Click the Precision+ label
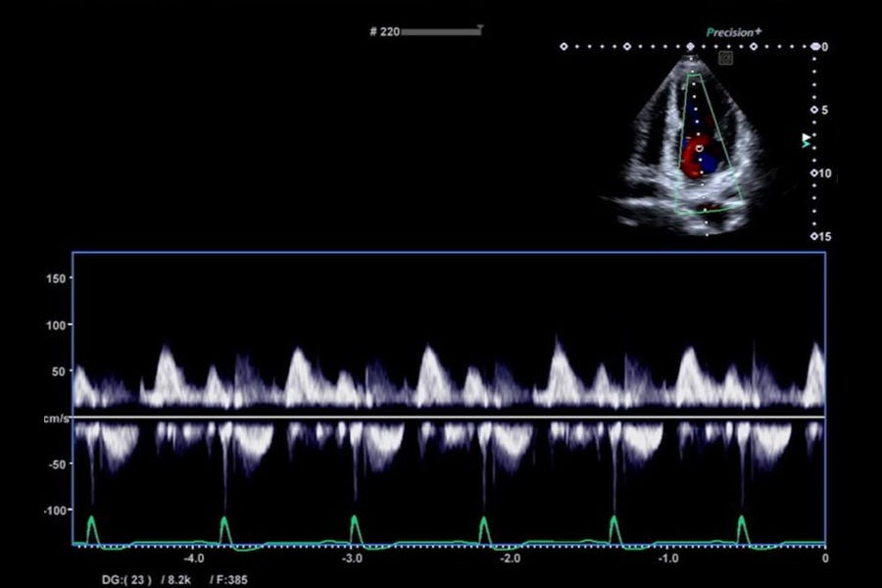Screen dimensions: 882x588 click(x=734, y=32)
